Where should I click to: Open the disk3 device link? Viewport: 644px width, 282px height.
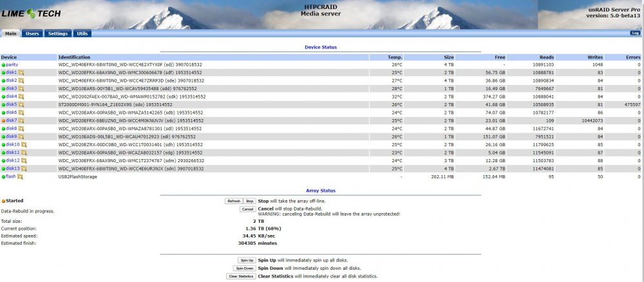coord(12,89)
